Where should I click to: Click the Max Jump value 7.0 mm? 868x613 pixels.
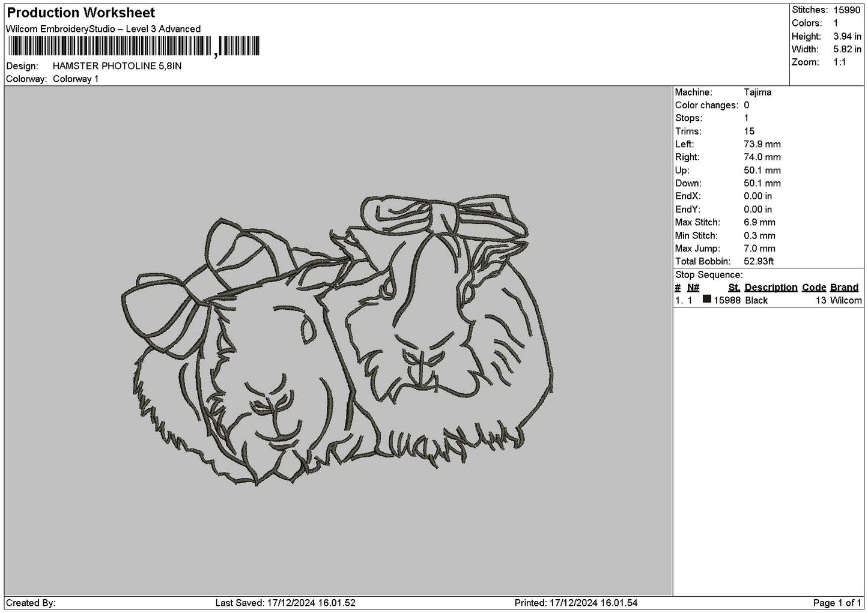[759, 249]
